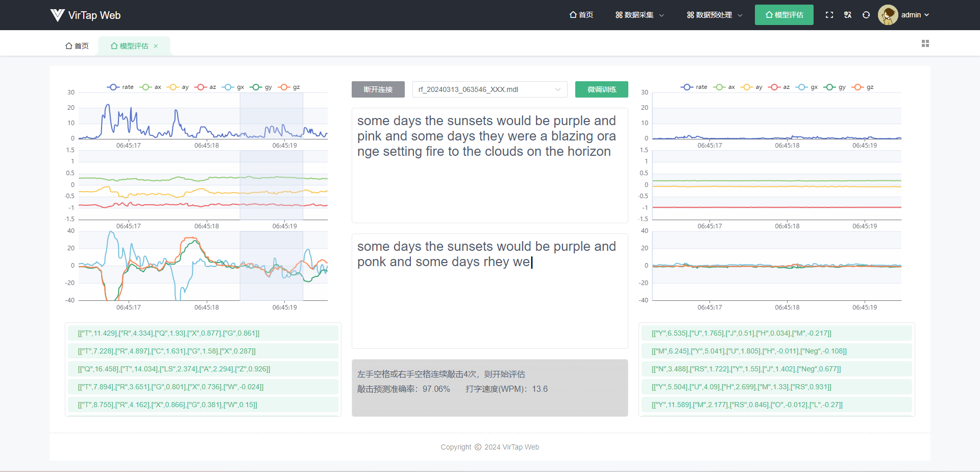This screenshot has height=472, width=980.
Task: Toggle ax series in right chart legend
Action: 725,87
